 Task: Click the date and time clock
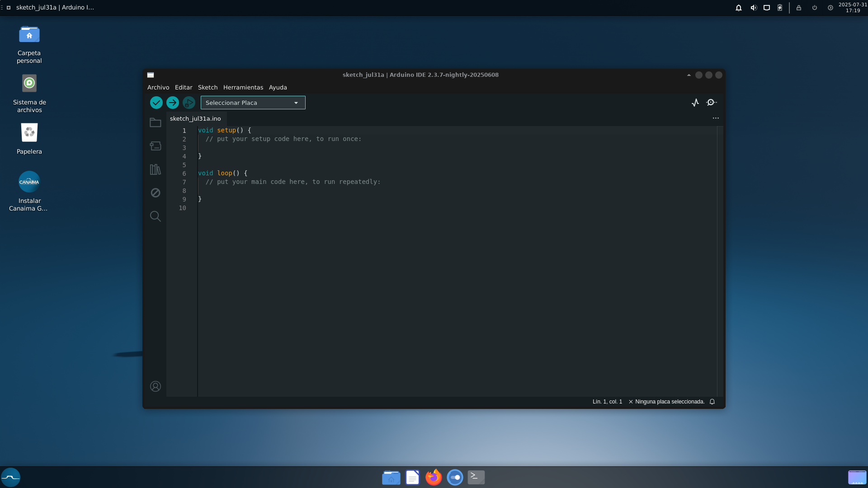point(853,8)
